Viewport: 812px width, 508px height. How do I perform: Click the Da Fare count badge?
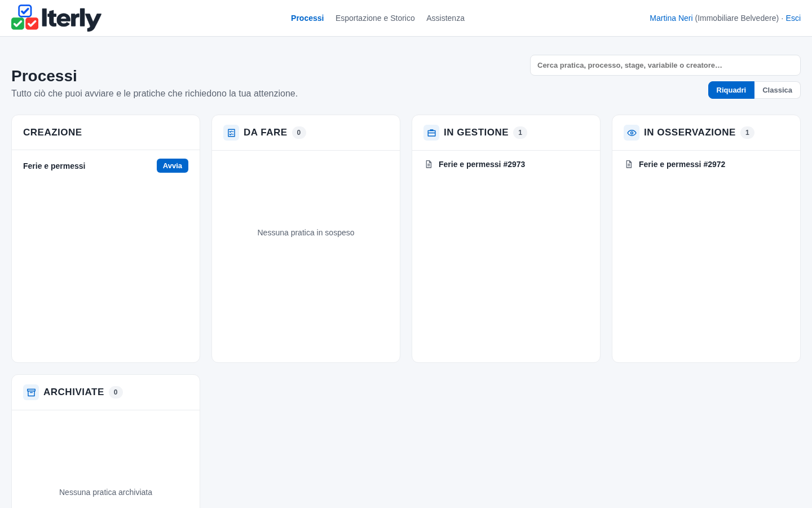coord(299,133)
